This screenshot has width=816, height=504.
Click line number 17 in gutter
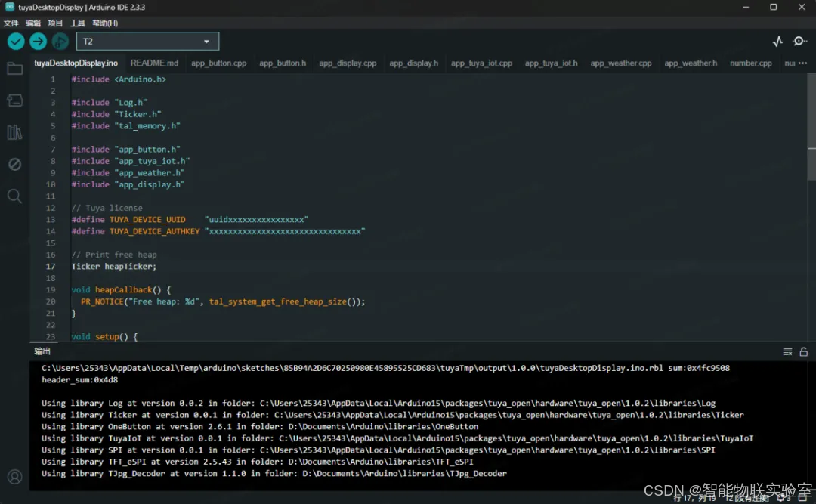click(x=51, y=266)
